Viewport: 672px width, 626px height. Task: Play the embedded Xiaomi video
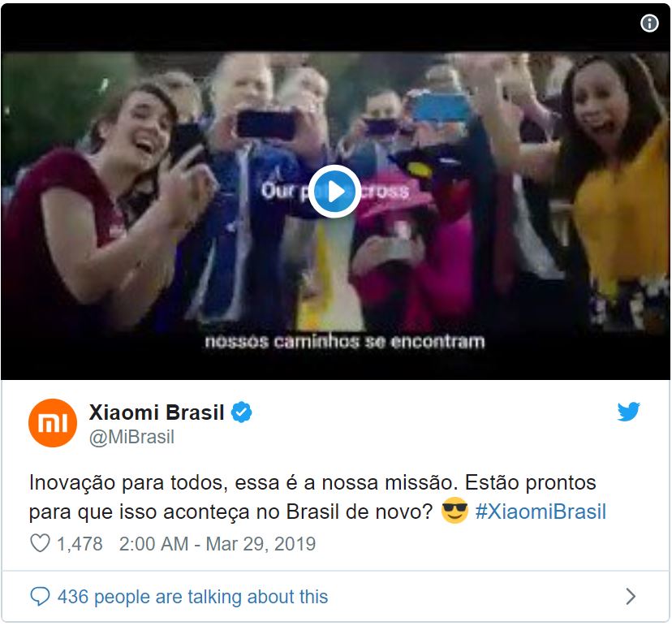pyautogui.click(x=334, y=192)
